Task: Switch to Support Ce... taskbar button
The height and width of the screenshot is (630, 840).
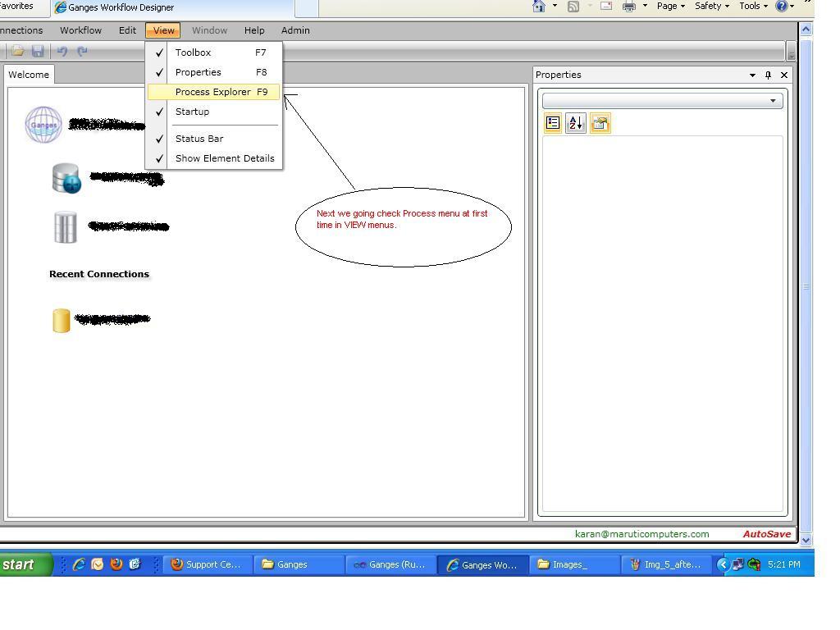Action: click(x=208, y=564)
